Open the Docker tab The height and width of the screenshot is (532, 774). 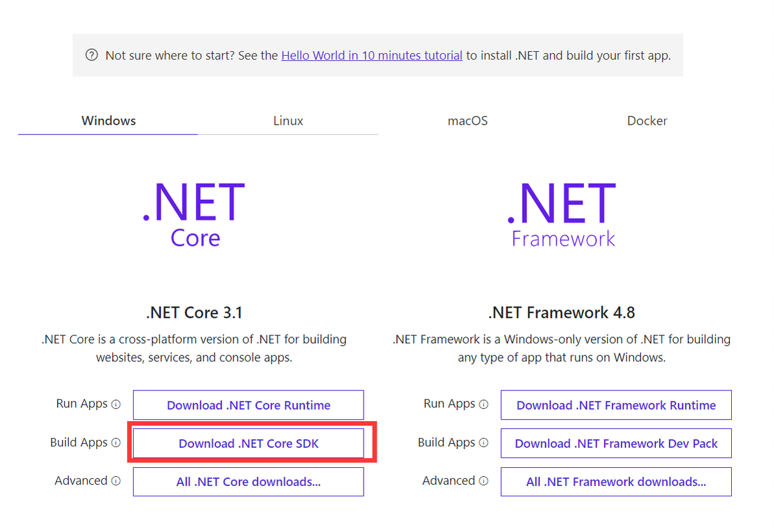(647, 121)
